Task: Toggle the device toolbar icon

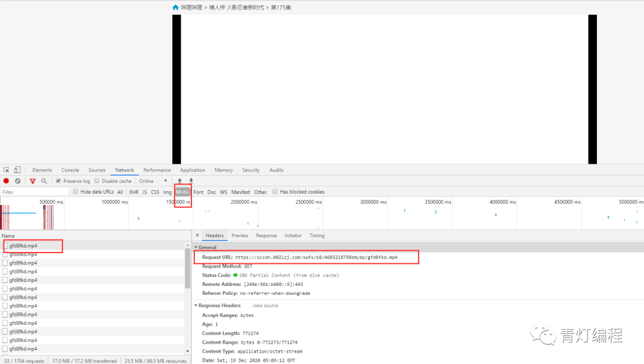Action: coord(17,170)
